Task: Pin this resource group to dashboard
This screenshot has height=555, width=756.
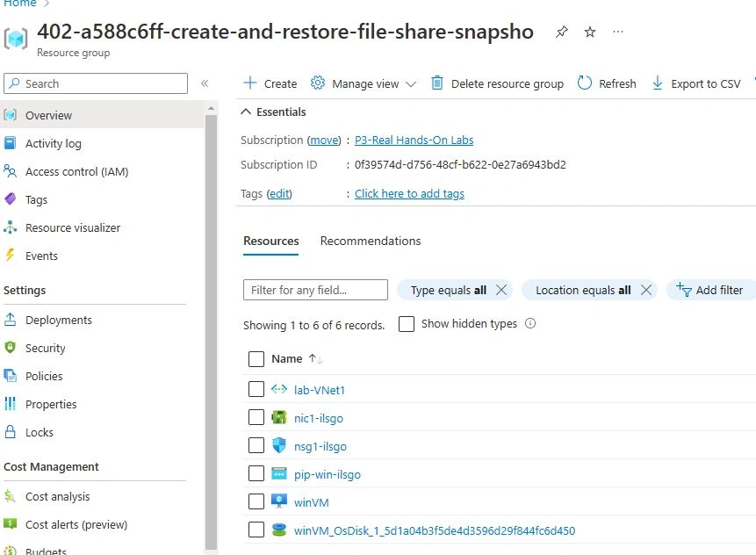Action: point(561,32)
